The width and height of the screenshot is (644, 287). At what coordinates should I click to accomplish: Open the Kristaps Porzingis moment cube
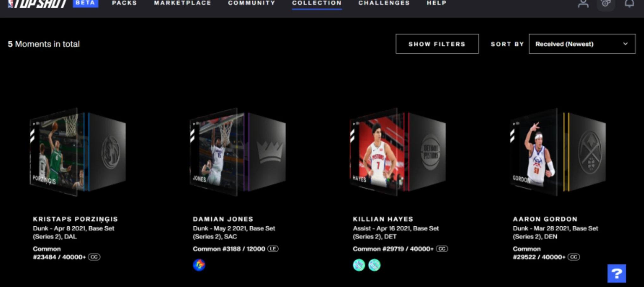point(78,152)
